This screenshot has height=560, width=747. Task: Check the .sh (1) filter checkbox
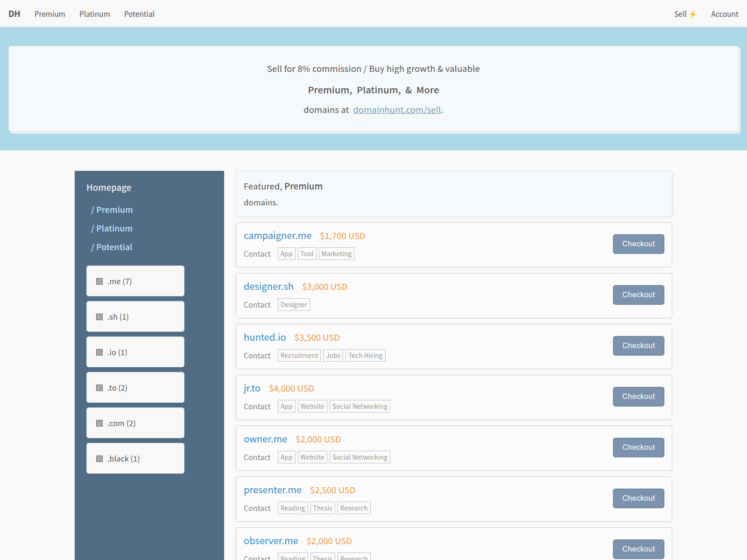pos(99,317)
